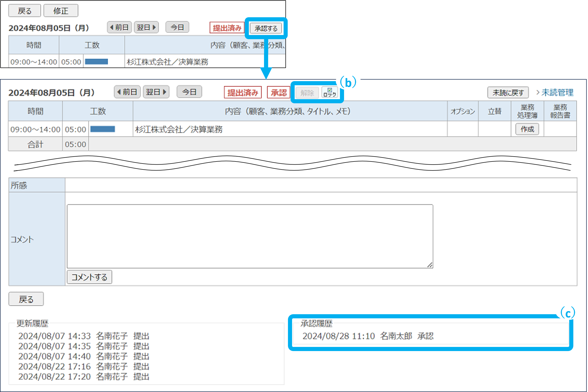Screen dimensions: 588x392
Task: Jump to today in lower panel
Action: [x=189, y=92]
